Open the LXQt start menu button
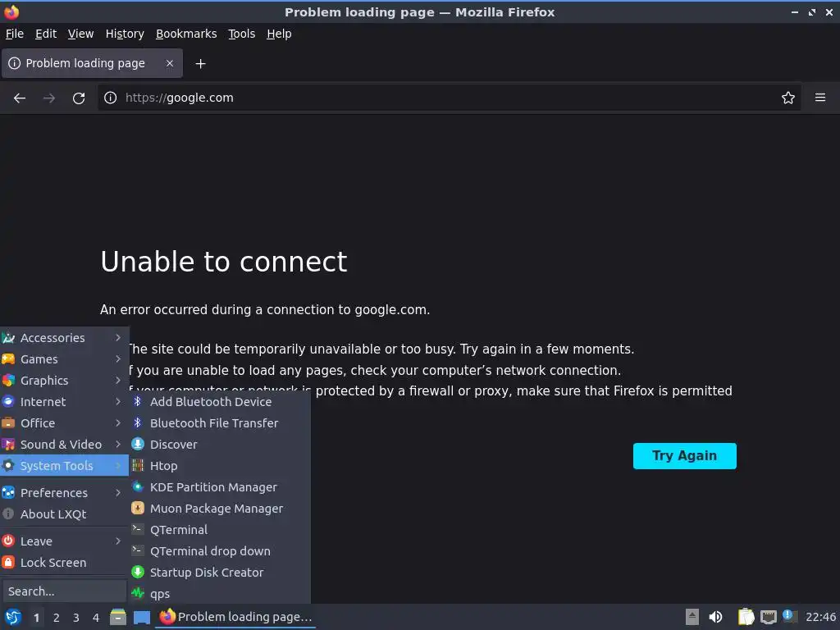 pyautogui.click(x=13, y=617)
